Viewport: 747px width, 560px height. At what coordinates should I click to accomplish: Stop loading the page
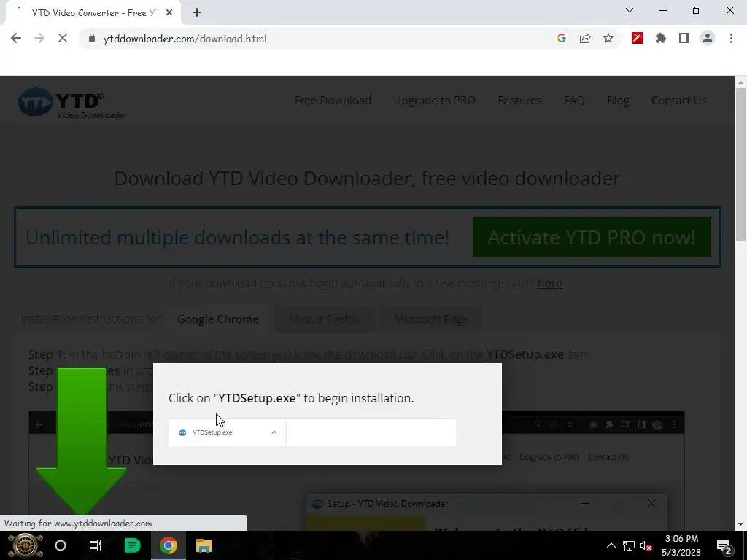[63, 39]
